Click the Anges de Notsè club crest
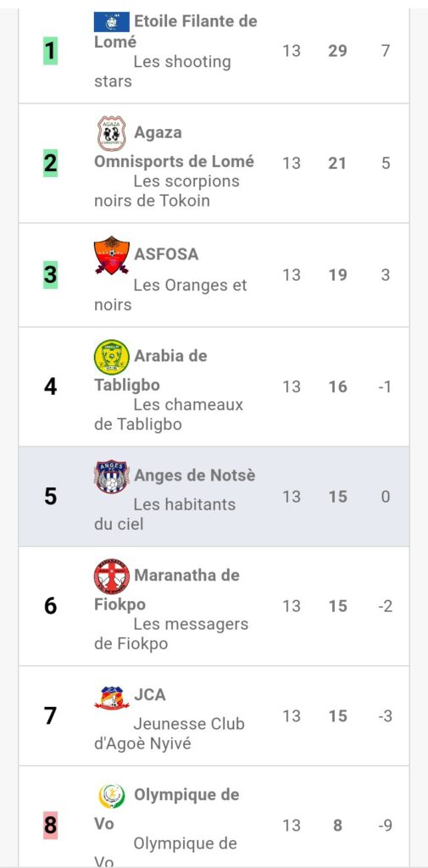Image resolution: width=428 pixels, height=868 pixels. [x=111, y=476]
